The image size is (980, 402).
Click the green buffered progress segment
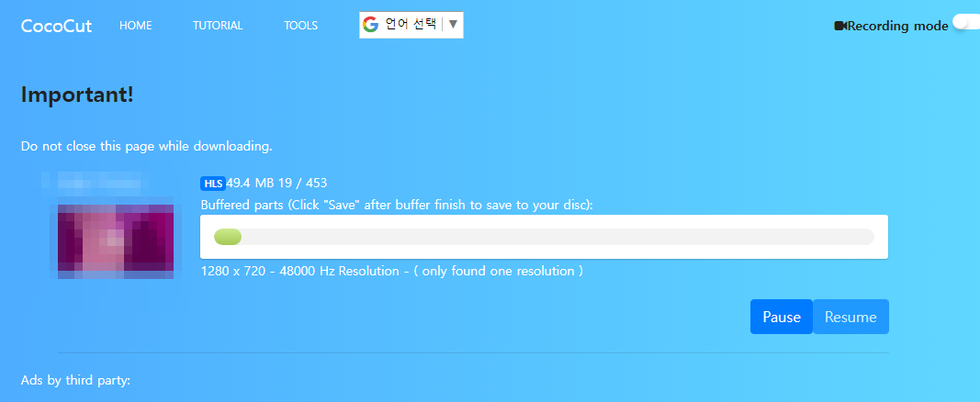228,237
